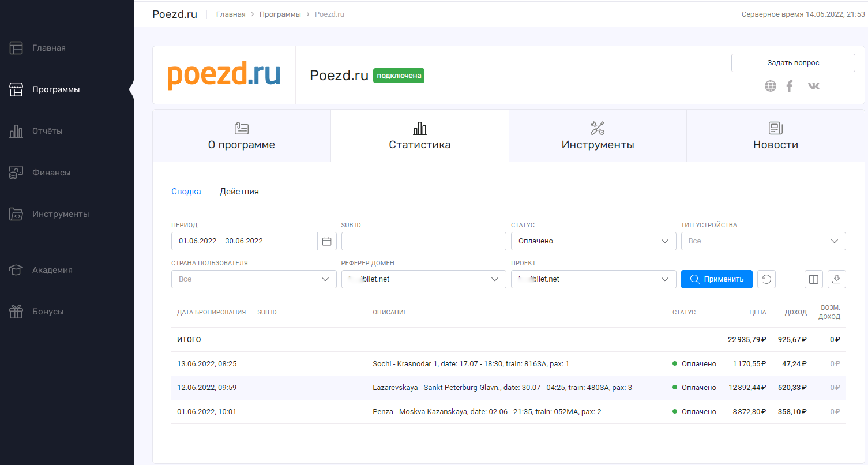Click the total income 925,67 ₽

tap(792, 340)
